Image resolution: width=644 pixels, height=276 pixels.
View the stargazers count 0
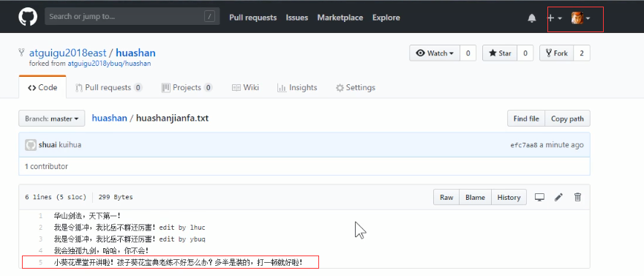(x=525, y=53)
